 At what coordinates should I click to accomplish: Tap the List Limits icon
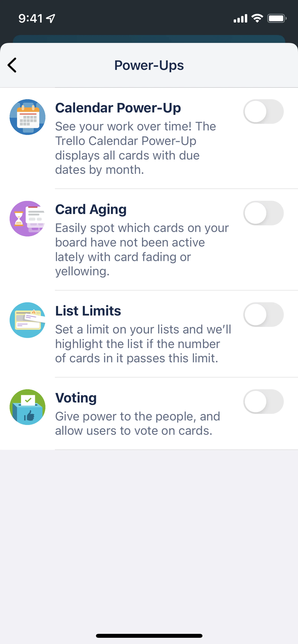click(27, 320)
